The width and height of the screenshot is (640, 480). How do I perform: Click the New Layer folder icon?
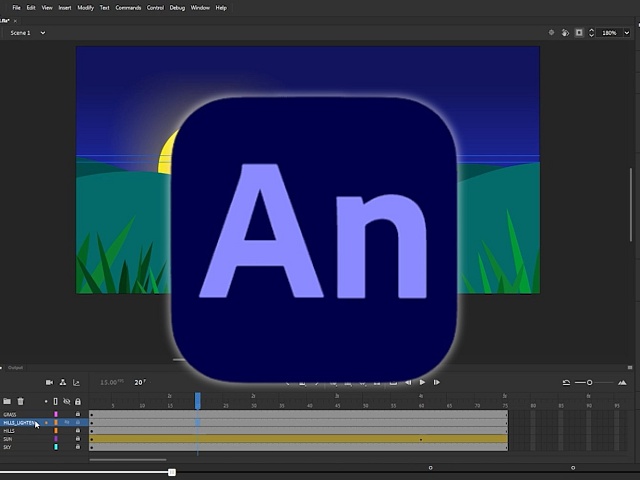tap(7, 401)
